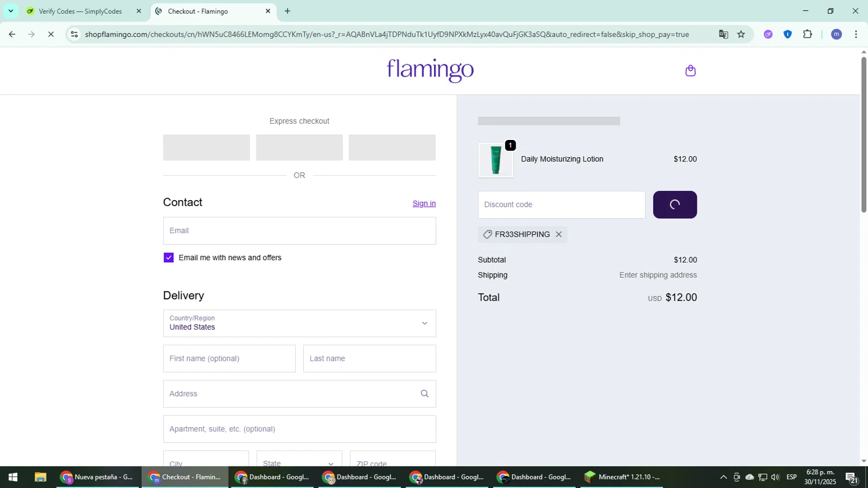Open the Chrome profile avatar
This screenshot has height=488, width=868.
(836, 34)
